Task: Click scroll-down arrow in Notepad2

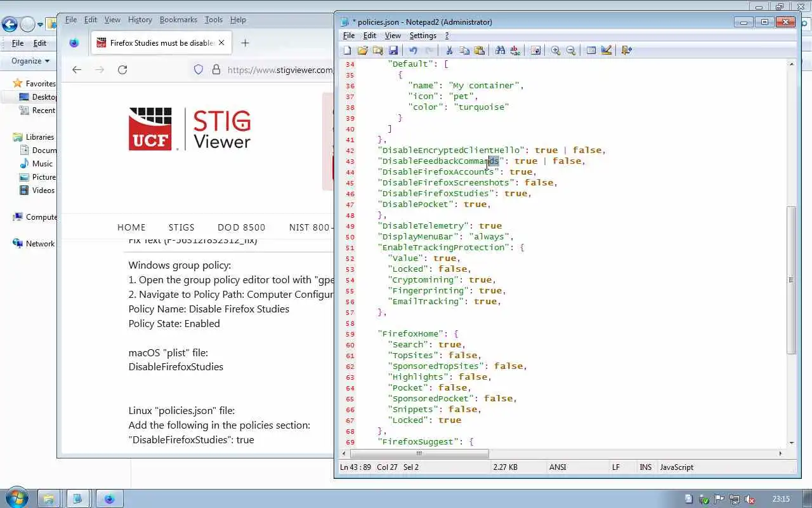Action: pos(791,443)
